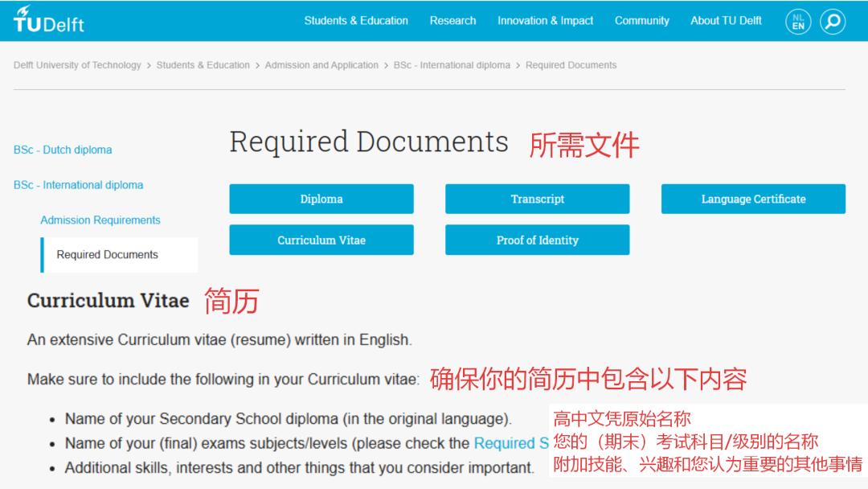Follow the Required Subjects link in the bullet text
868x489 pixels.
(x=512, y=442)
